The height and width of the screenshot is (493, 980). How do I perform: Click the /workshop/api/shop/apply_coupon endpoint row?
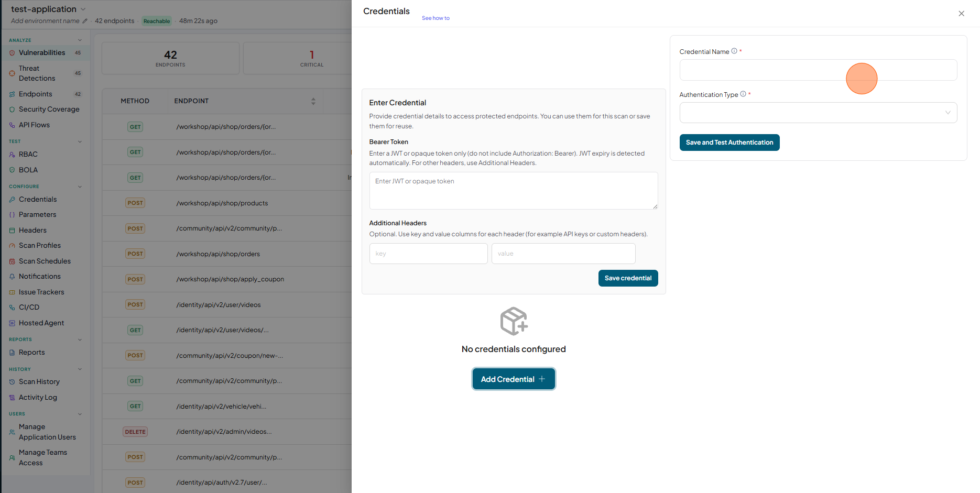pos(227,279)
